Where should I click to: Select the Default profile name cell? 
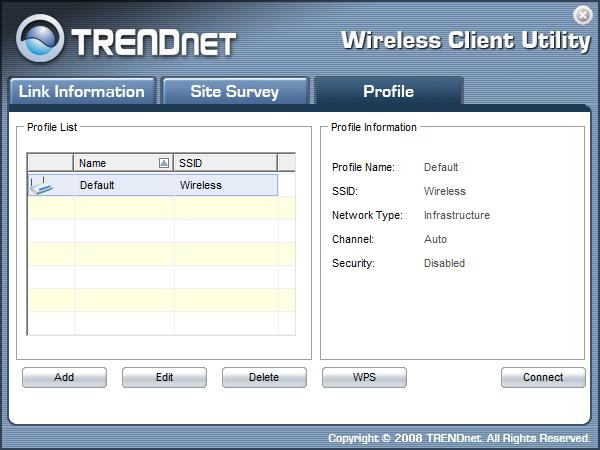click(124, 185)
